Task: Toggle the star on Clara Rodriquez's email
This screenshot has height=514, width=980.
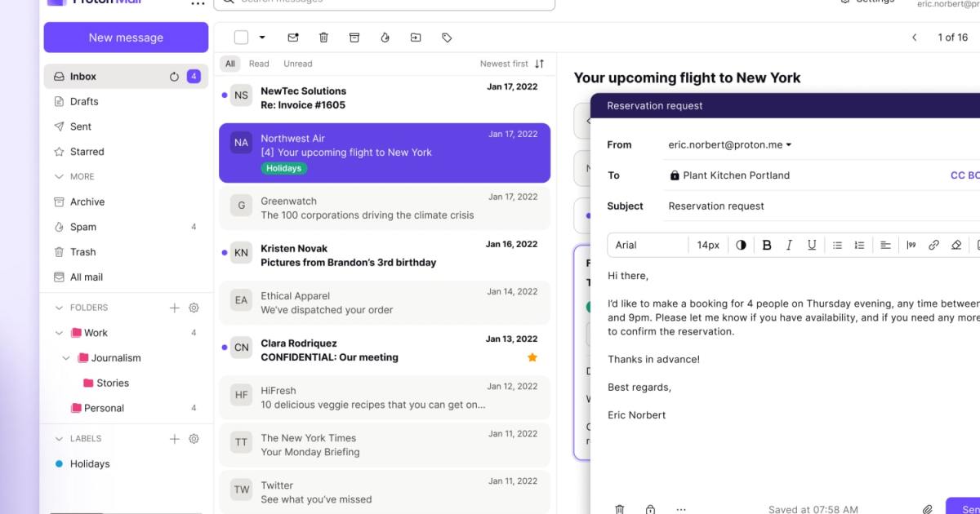Action: 532,357
